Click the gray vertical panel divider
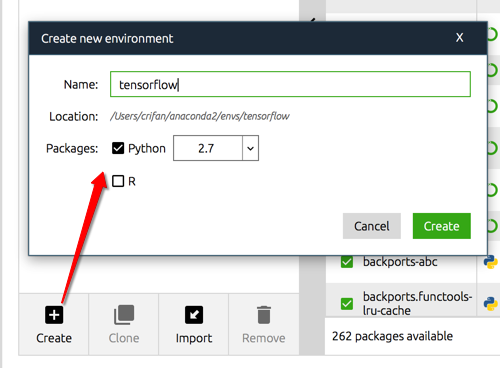Screen dimensions: 500x368 tap(312, 307)
